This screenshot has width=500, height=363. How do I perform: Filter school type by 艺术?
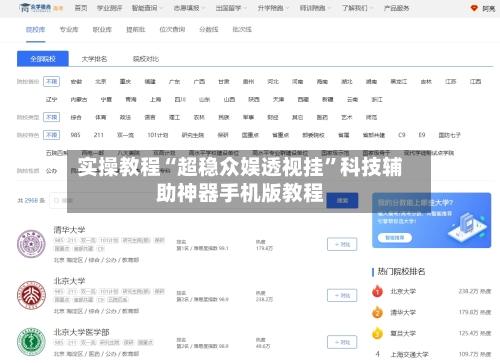[x=347, y=117]
